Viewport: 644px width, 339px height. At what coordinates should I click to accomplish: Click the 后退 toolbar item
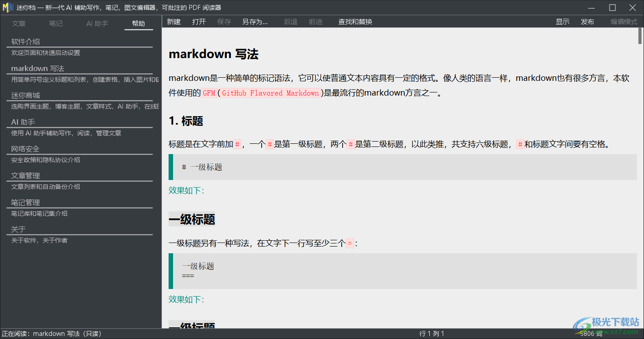(x=291, y=21)
